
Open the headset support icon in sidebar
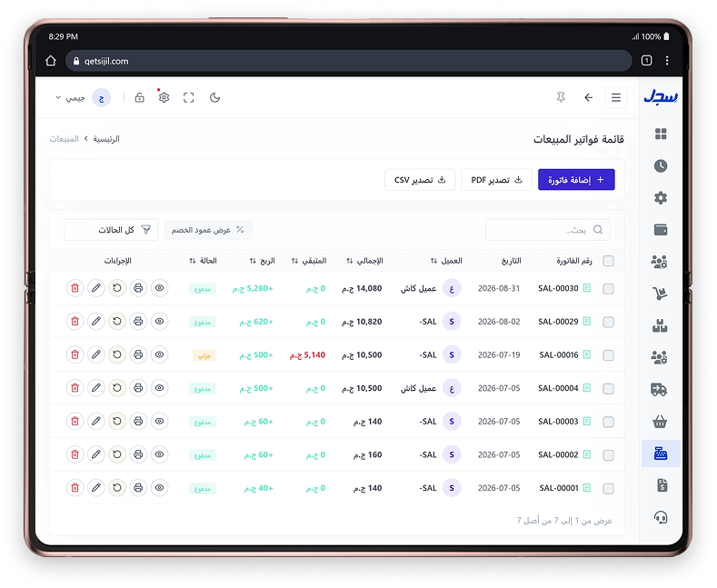point(661,518)
